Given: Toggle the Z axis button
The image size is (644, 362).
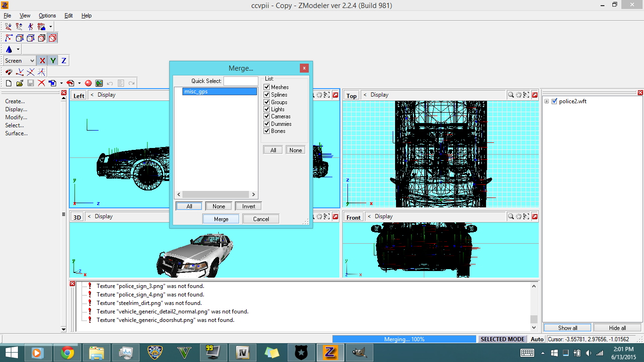Looking at the screenshot, I should coord(64,61).
